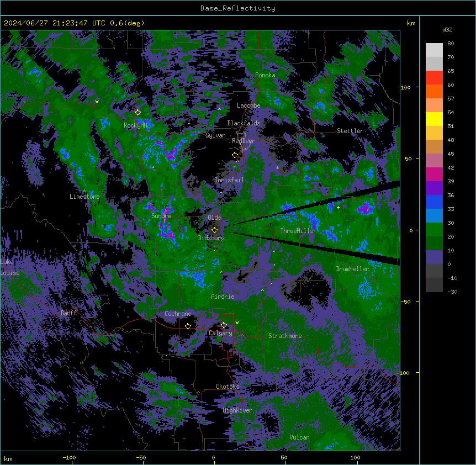Select the Vulcan city label
The image size is (476, 465).
coord(299,437)
